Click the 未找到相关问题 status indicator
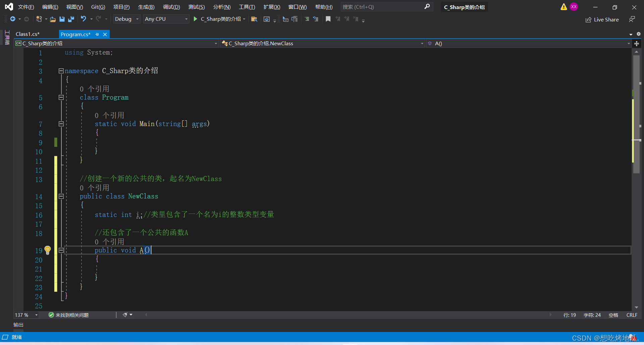The width and height of the screenshot is (644, 345). point(69,315)
